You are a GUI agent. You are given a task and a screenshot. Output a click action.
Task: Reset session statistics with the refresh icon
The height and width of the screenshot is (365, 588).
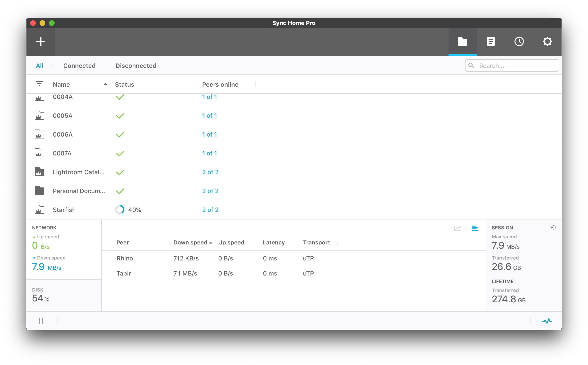[553, 228]
